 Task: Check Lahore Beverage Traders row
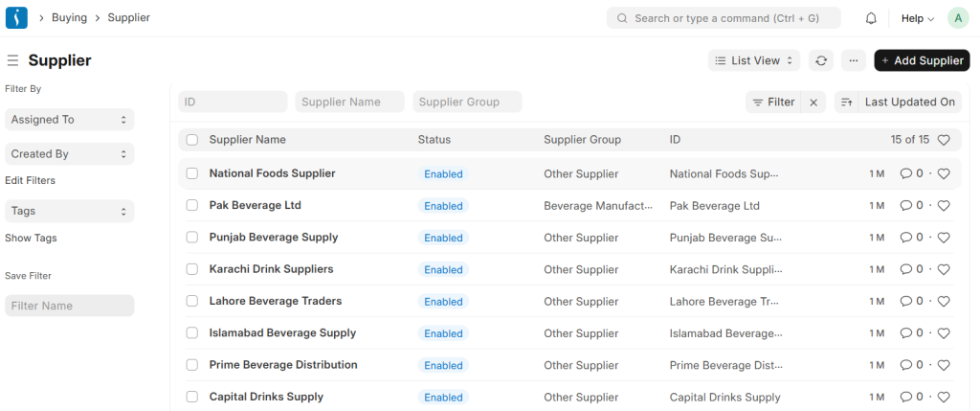click(192, 301)
